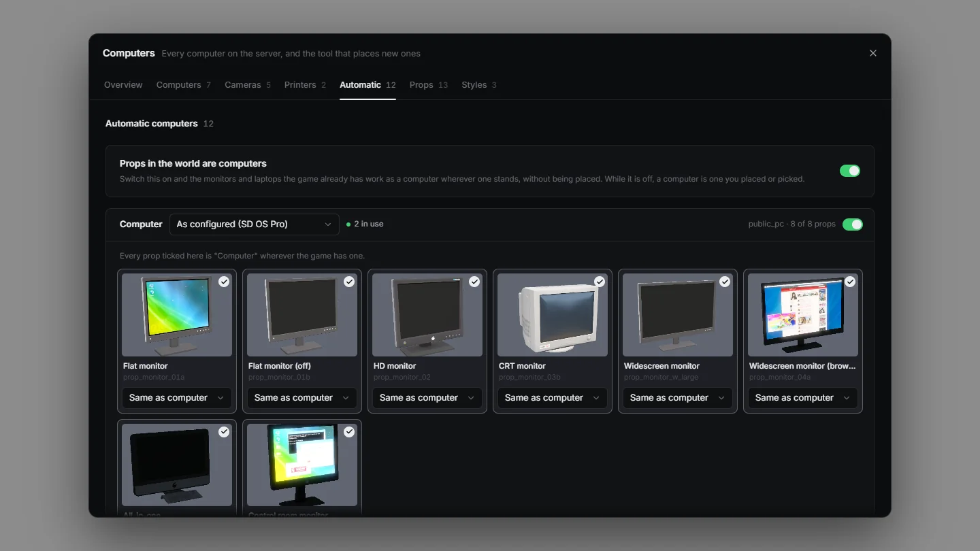Uncheck the Control room monitor card
Image resolution: width=980 pixels, height=551 pixels.
coord(349,432)
